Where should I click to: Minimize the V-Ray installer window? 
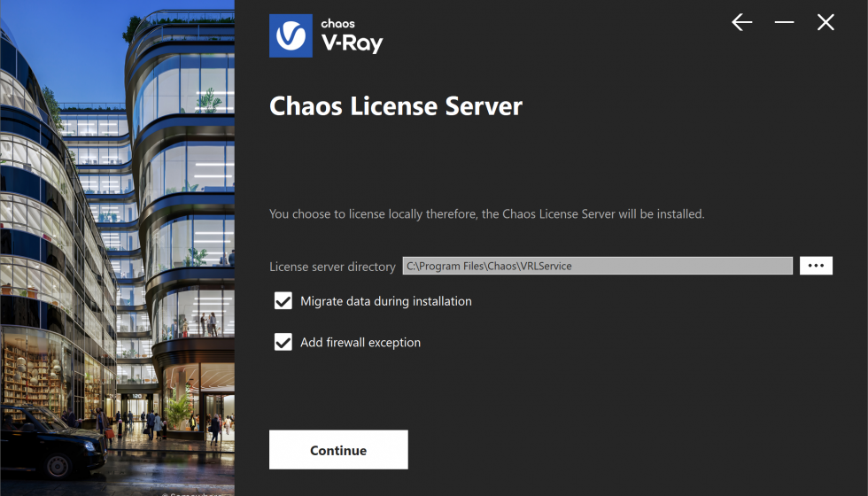(x=785, y=23)
